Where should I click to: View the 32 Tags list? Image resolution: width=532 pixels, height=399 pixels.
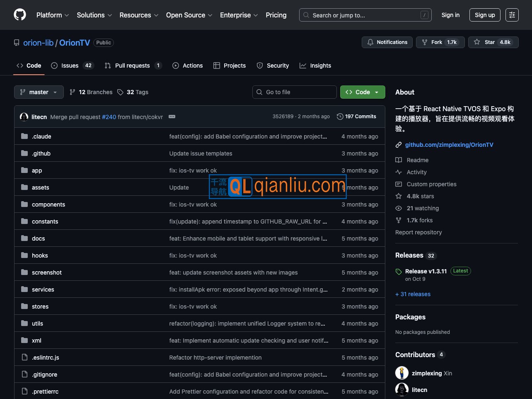point(133,92)
